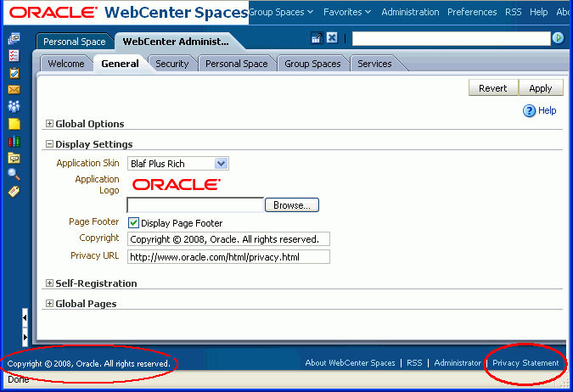Open the Group Spaces subtab

click(312, 64)
